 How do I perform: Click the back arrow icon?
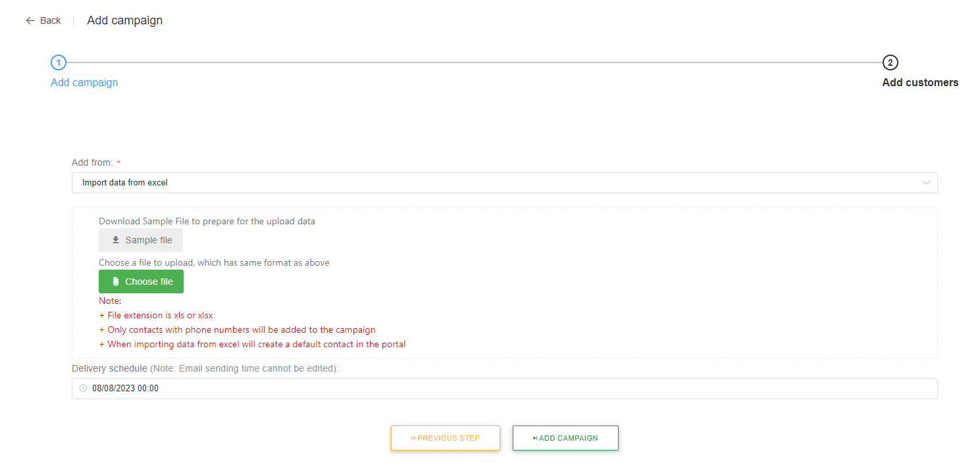pyautogui.click(x=30, y=21)
